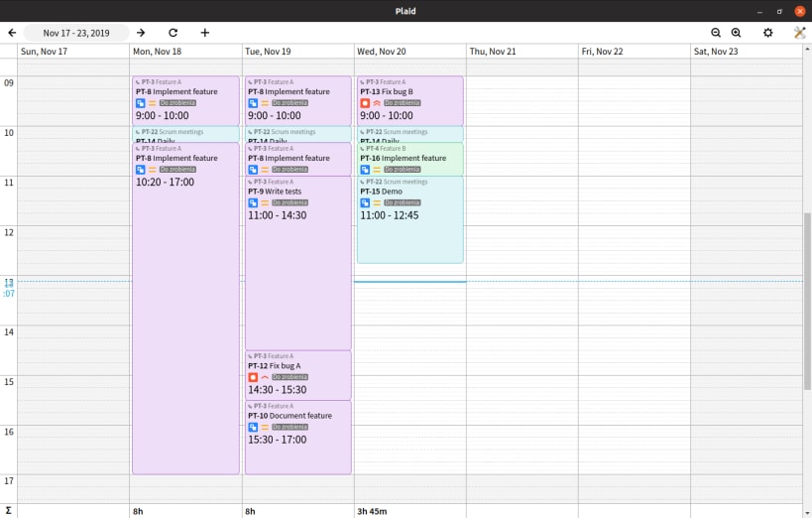Click the Monday 8h total

click(x=138, y=511)
